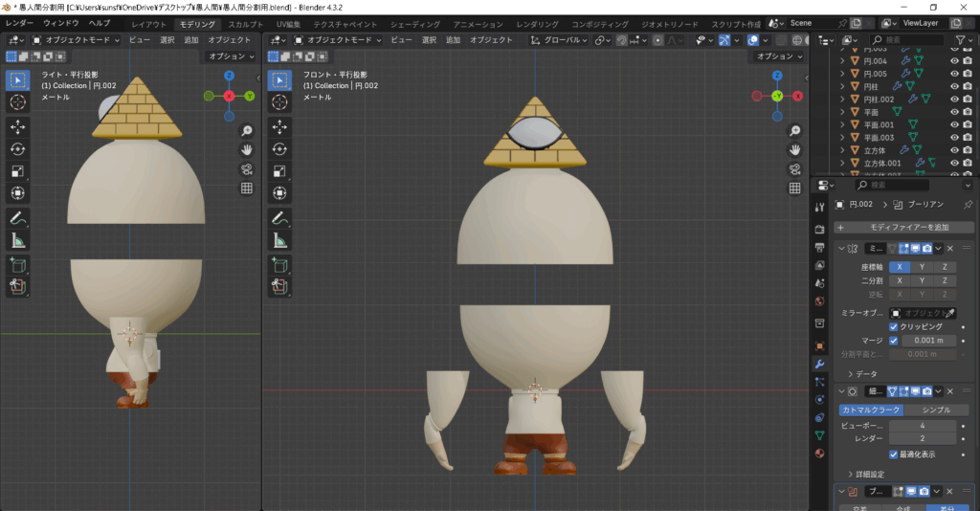
Task: Click the Measure tool in front viewport
Action: (279, 240)
